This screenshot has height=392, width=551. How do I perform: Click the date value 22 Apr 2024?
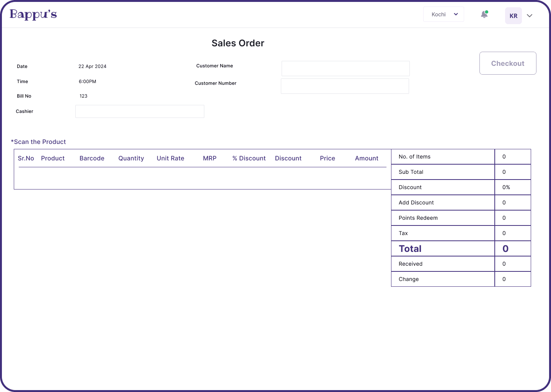(x=92, y=66)
